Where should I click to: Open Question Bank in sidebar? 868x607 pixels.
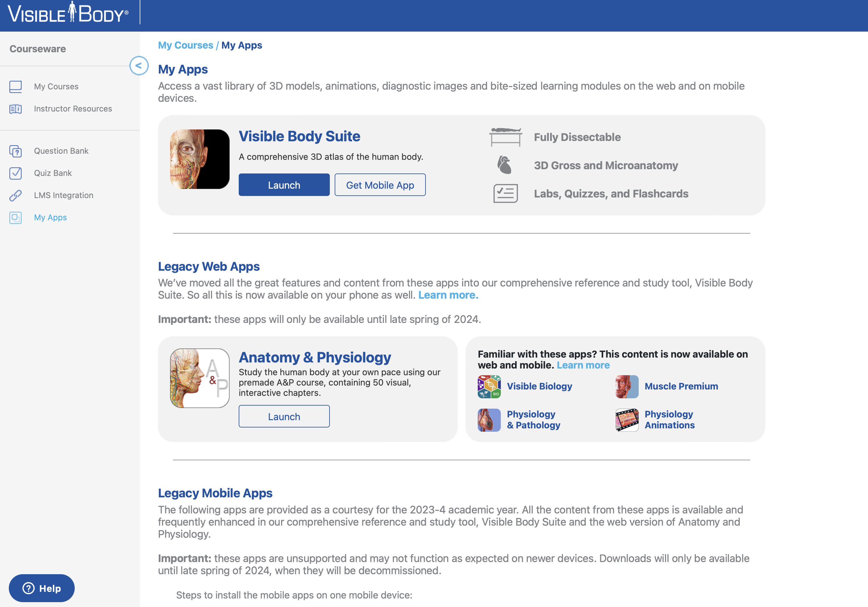coord(61,151)
